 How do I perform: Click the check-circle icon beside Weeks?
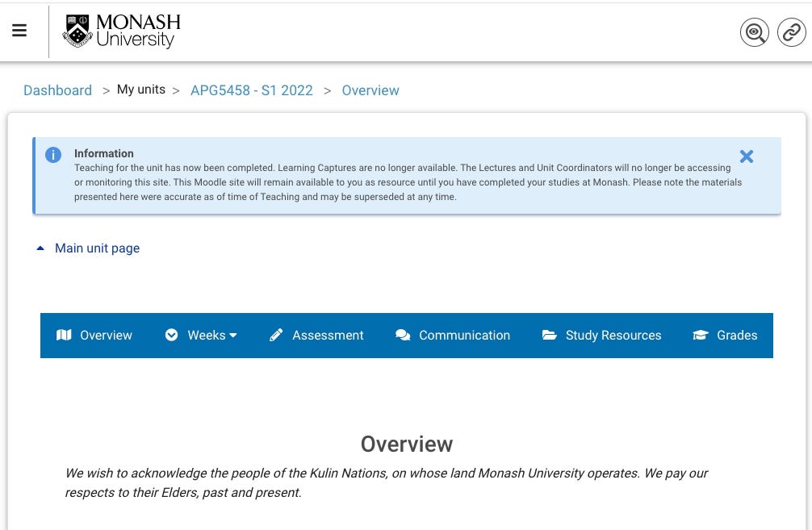coord(171,335)
